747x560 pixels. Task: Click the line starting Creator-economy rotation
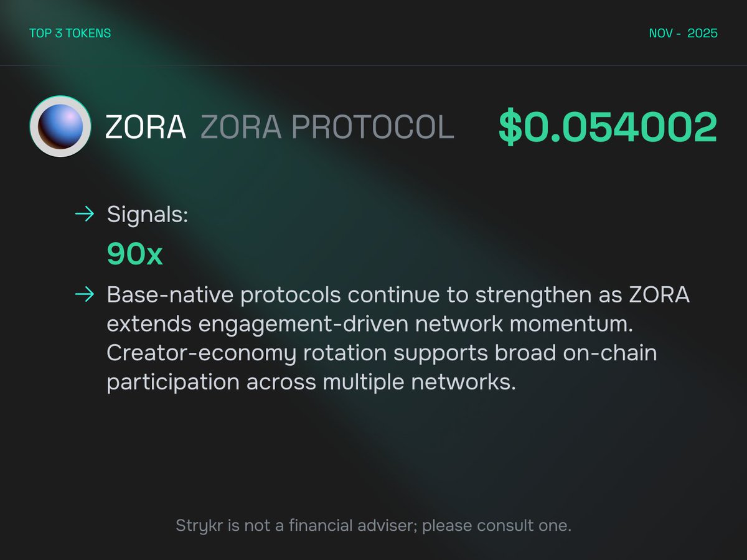[x=382, y=353]
